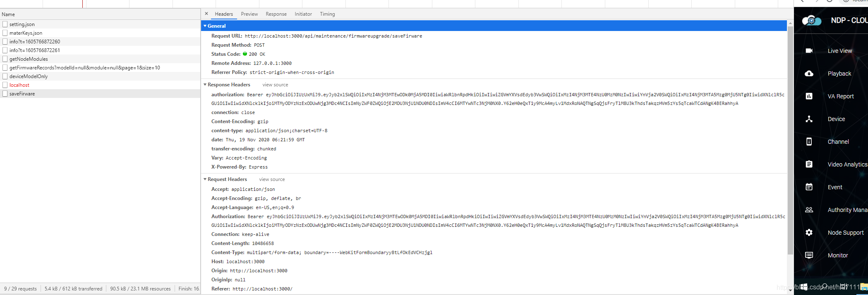Click the Playback cloud download icon
The width and height of the screenshot is (868, 295).
809,74
